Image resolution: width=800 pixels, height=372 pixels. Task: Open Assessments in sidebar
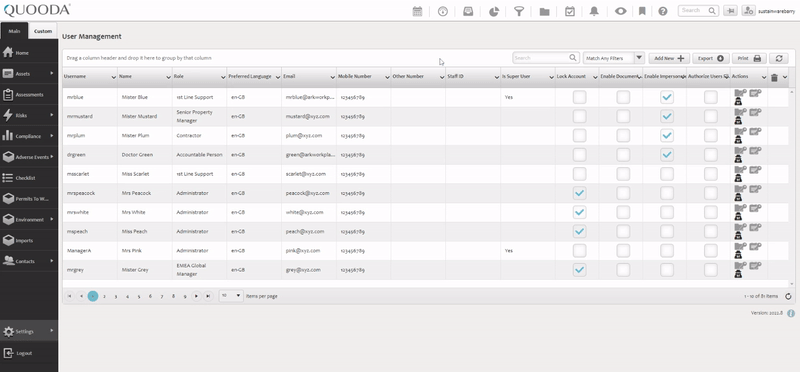29,94
